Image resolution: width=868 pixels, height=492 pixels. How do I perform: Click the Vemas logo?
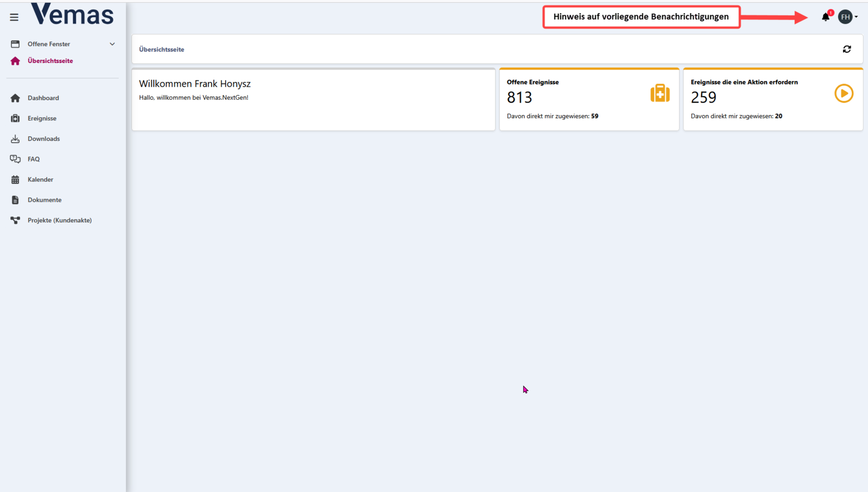(72, 14)
